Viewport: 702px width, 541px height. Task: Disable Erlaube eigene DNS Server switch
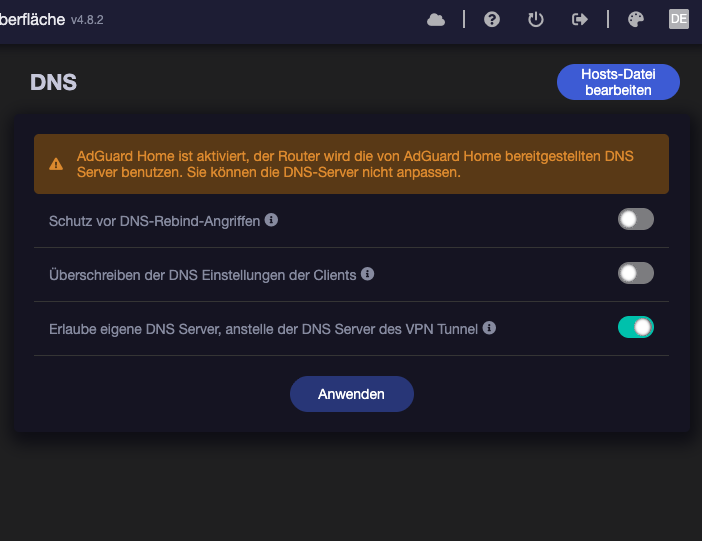click(x=635, y=327)
